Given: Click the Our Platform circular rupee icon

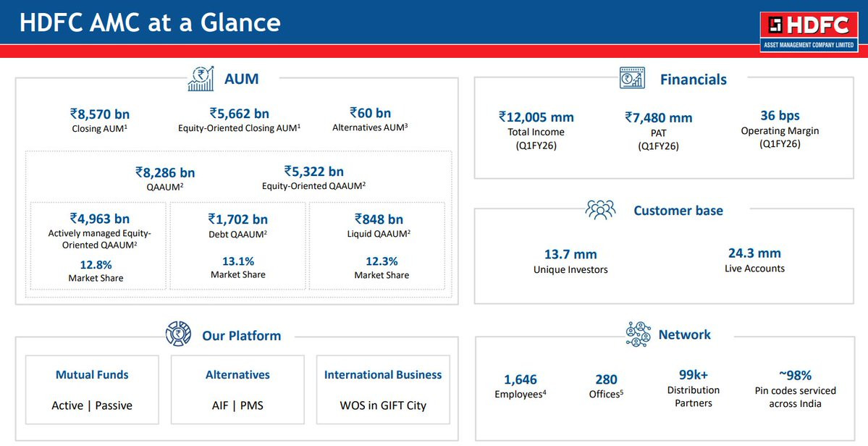Looking at the screenshot, I should pyautogui.click(x=178, y=334).
